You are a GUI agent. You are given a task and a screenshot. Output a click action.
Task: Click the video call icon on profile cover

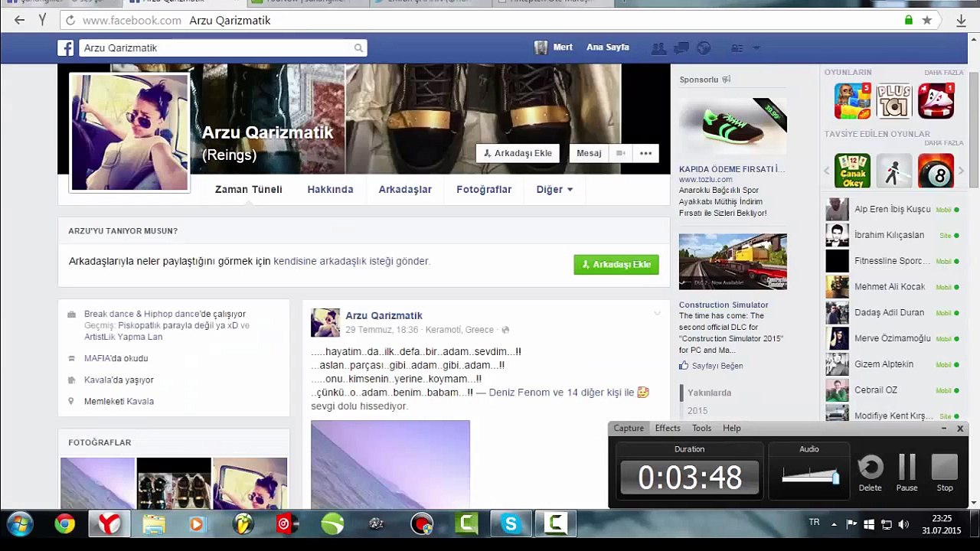click(621, 153)
